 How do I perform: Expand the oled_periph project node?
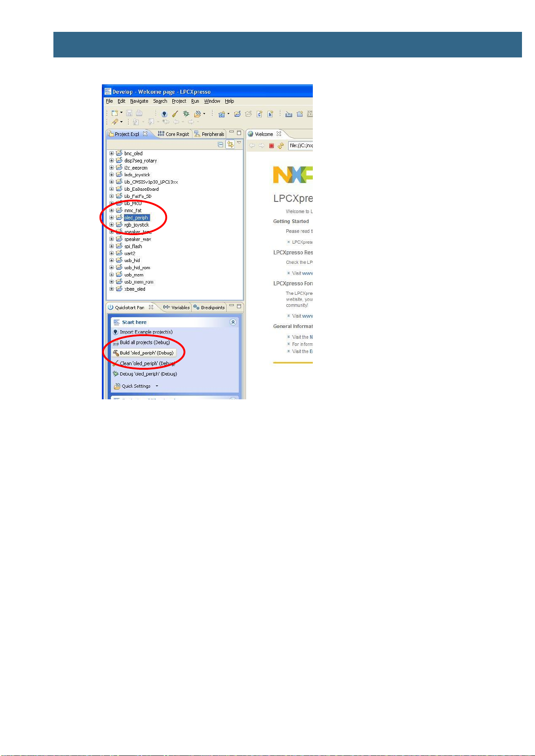click(111, 218)
